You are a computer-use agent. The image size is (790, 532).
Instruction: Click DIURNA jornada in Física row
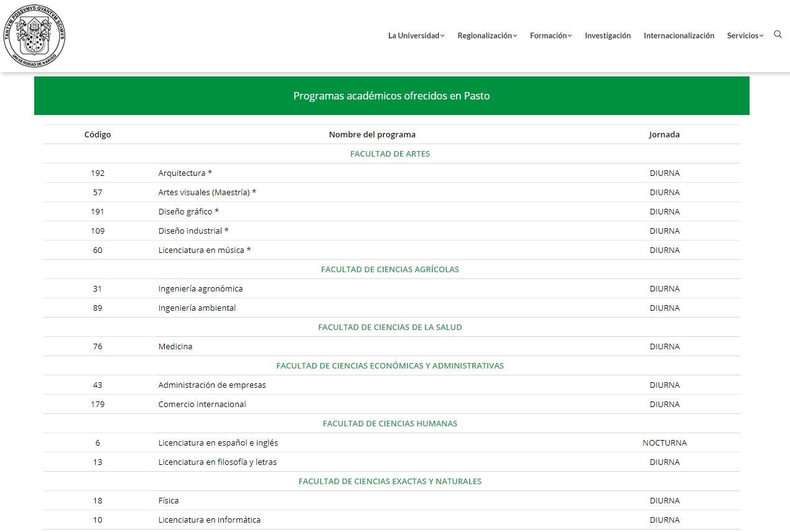(x=664, y=500)
